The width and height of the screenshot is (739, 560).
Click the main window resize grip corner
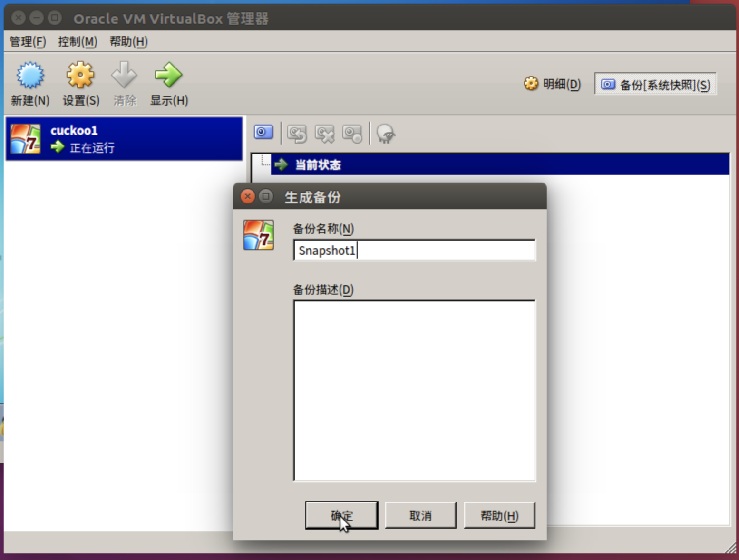pyautogui.click(x=730, y=549)
